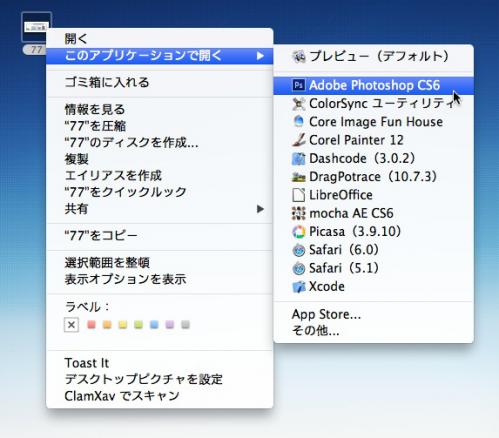
Task: Open with プレビュー (デフォルト)
Action: pos(373,56)
